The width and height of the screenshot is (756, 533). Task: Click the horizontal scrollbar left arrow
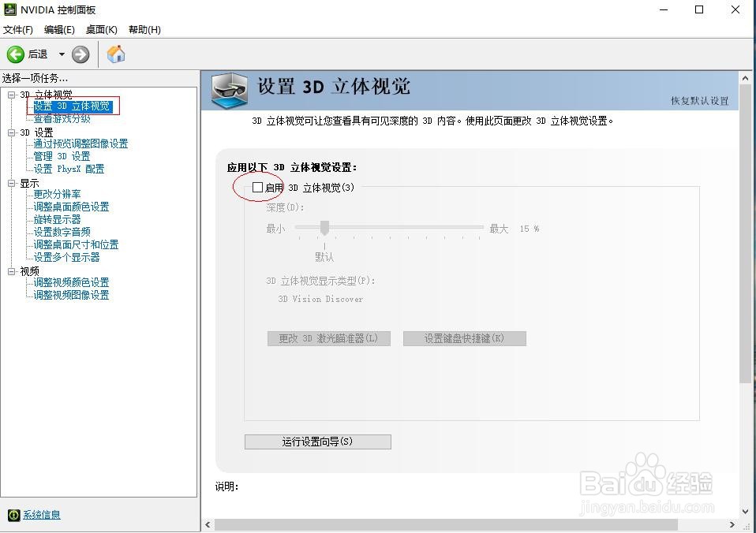(208, 525)
